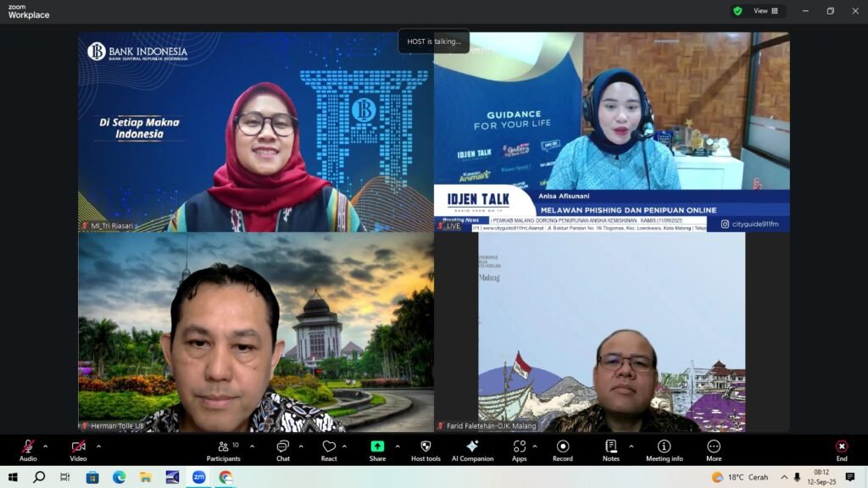The image size is (868, 488).
Task: Open Microsoft Store from the taskbar
Action: (92, 477)
